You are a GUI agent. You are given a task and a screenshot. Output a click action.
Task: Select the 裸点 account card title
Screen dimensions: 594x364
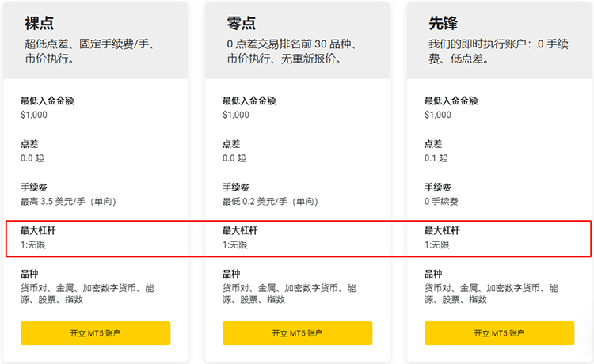pyautogui.click(x=40, y=23)
